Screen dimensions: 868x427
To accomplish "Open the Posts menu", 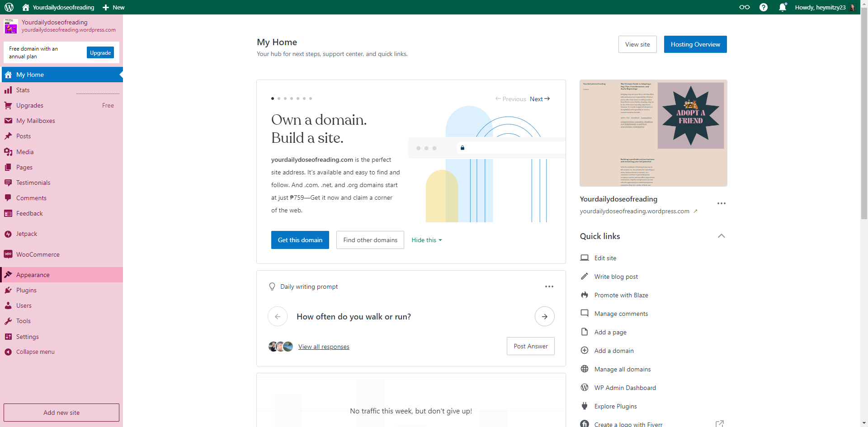I will click(61, 136).
